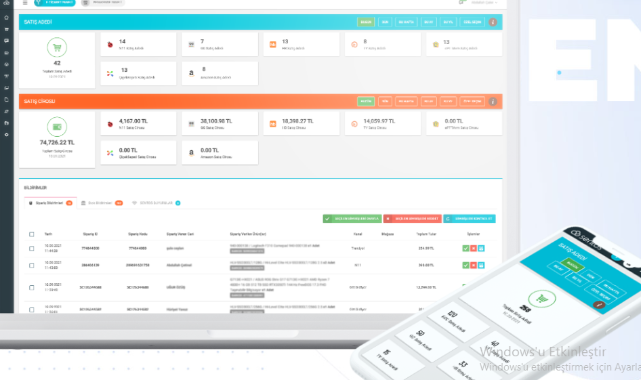Select Özel Seçim filter in Satış Cirosu header
This screenshot has height=380, width=641.
[472, 101]
